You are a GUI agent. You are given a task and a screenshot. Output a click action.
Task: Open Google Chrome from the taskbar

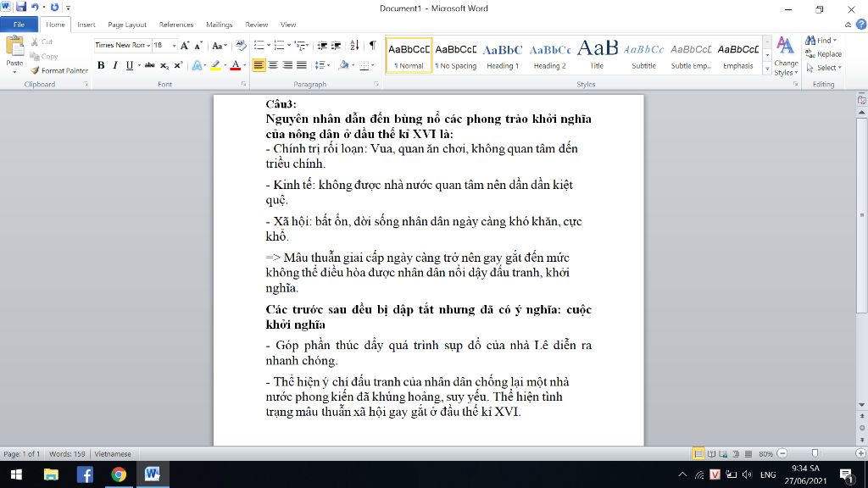point(119,474)
